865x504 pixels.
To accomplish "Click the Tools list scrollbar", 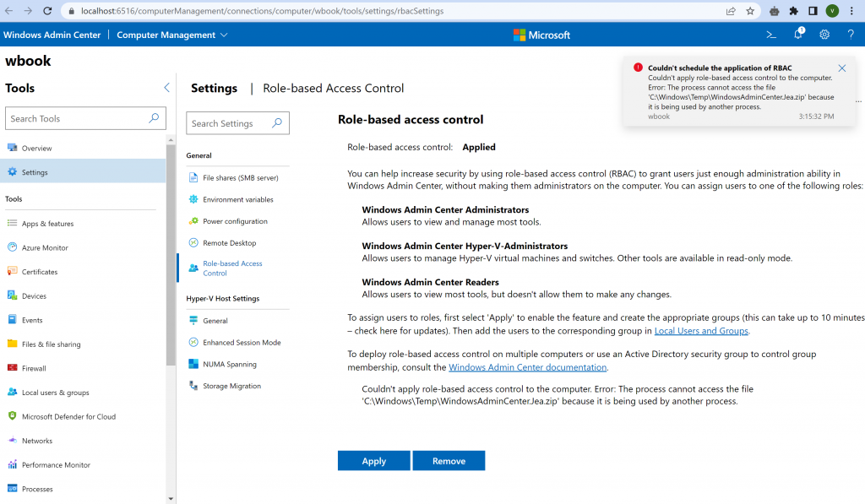I will coord(171,255).
